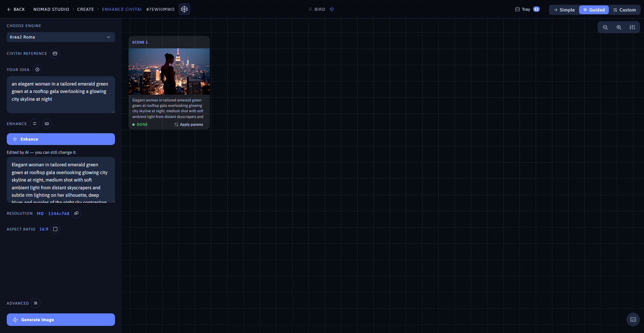The height and width of the screenshot is (333, 644).
Task: Click the 16:9 aspect ratio value
Action: (x=44, y=229)
